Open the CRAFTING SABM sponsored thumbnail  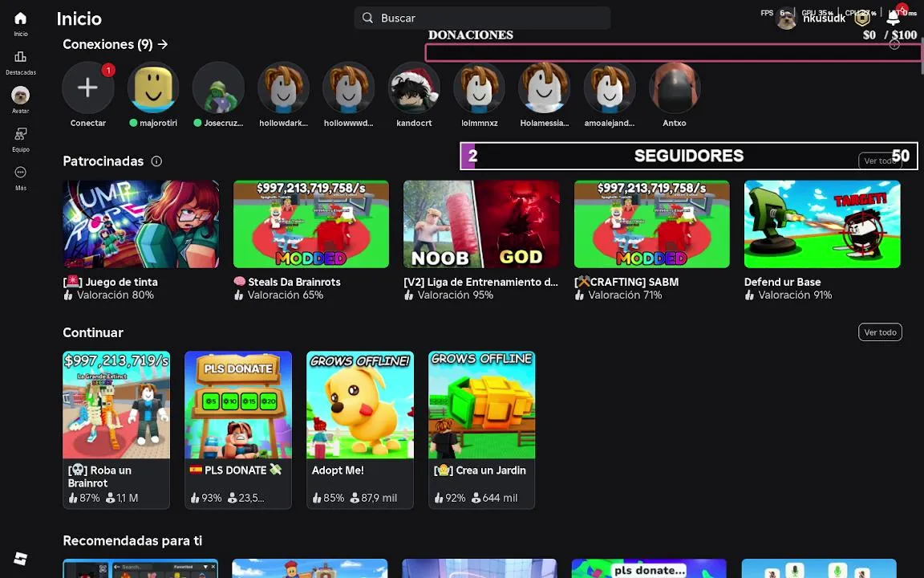[x=652, y=224]
